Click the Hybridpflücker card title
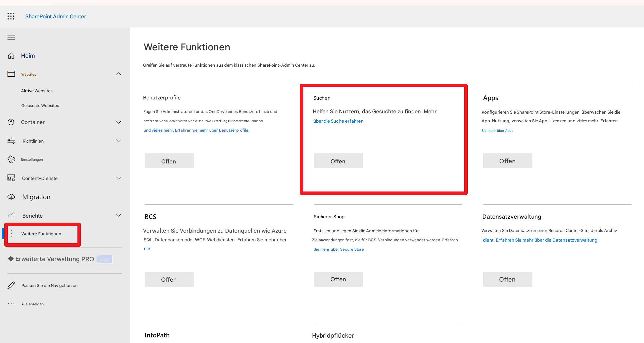The image size is (644, 343). tap(333, 335)
